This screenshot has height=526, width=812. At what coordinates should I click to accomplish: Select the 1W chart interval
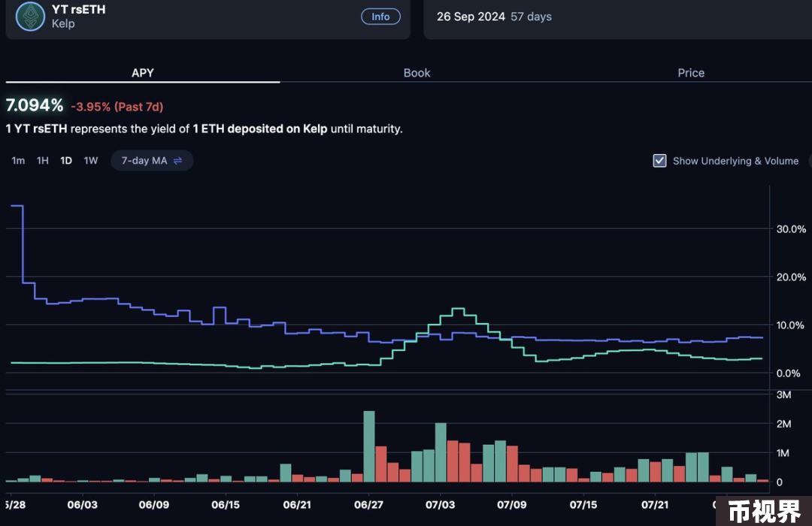[x=91, y=161]
